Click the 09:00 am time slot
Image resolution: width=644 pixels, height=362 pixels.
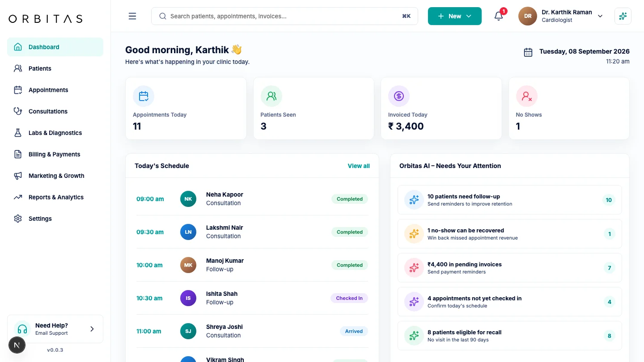[150, 199]
